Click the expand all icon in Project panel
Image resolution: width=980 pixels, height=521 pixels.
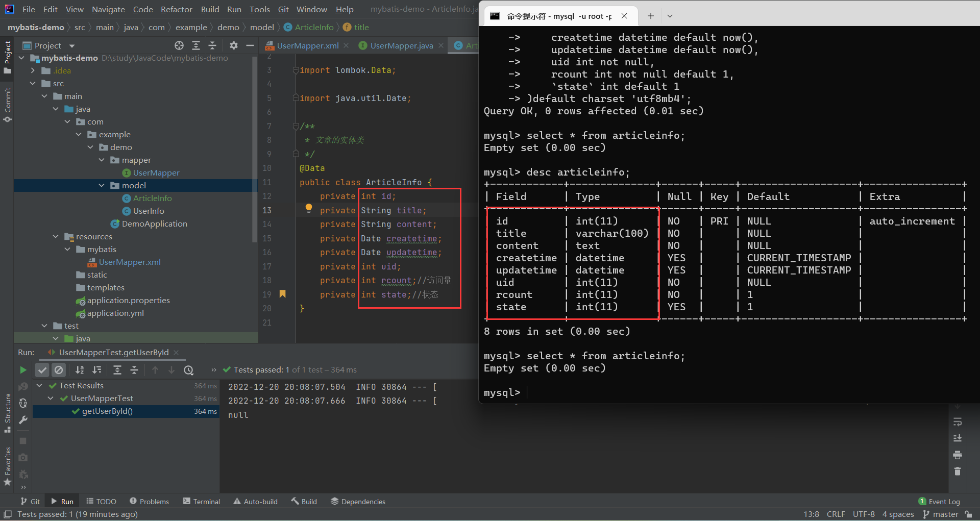coord(196,45)
